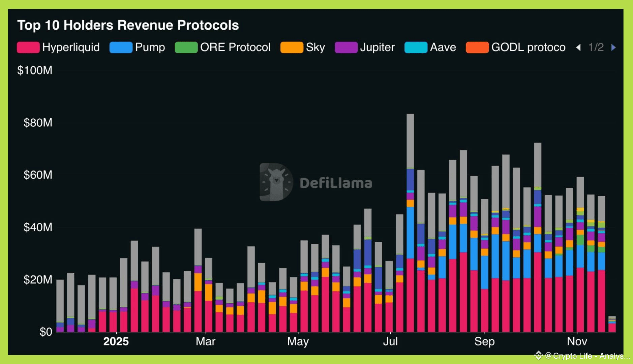Click the Nov x-axis label
This screenshot has height=364, width=633.
tap(577, 341)
